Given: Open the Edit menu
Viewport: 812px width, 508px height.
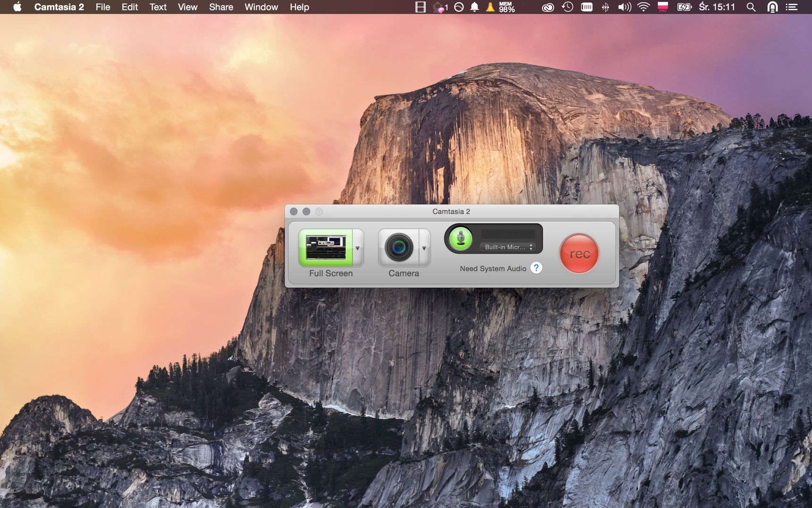Looking at the screenshot, I should (130, 7).
